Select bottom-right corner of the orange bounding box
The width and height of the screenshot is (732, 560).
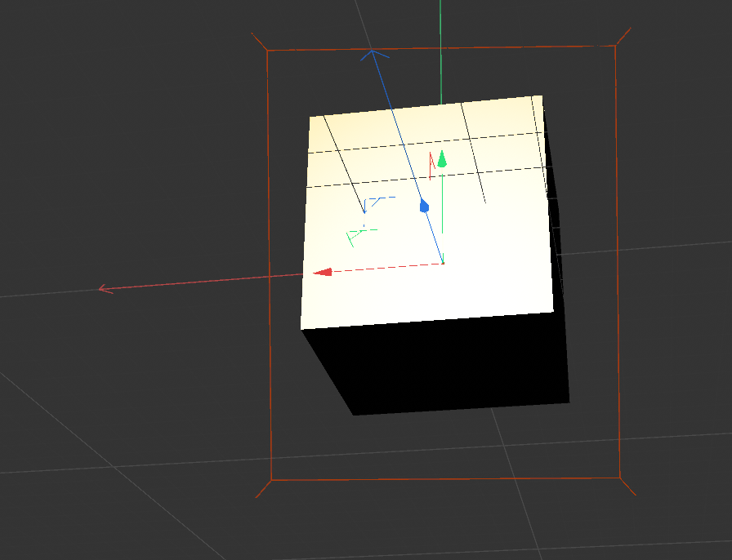[618, 478]
